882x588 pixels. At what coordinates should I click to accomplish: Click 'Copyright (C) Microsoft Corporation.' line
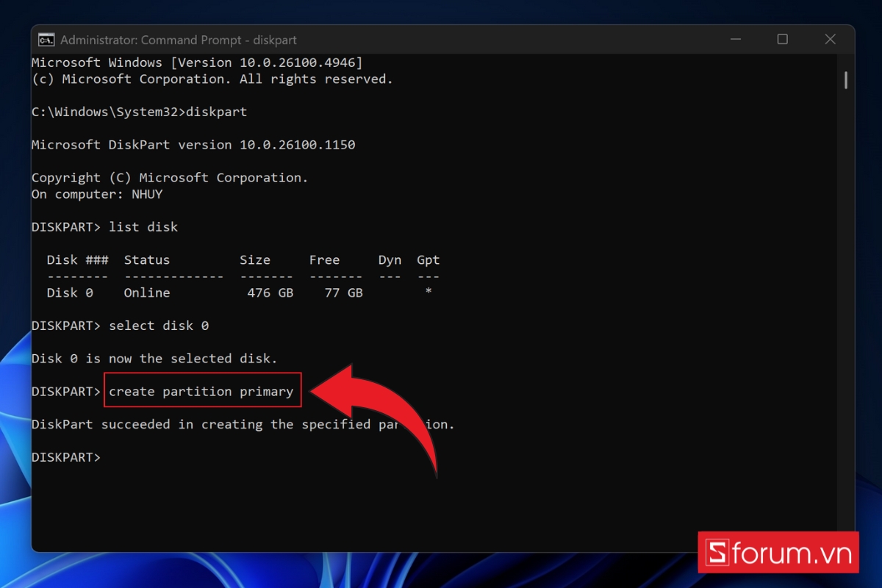tap(170, 177)
